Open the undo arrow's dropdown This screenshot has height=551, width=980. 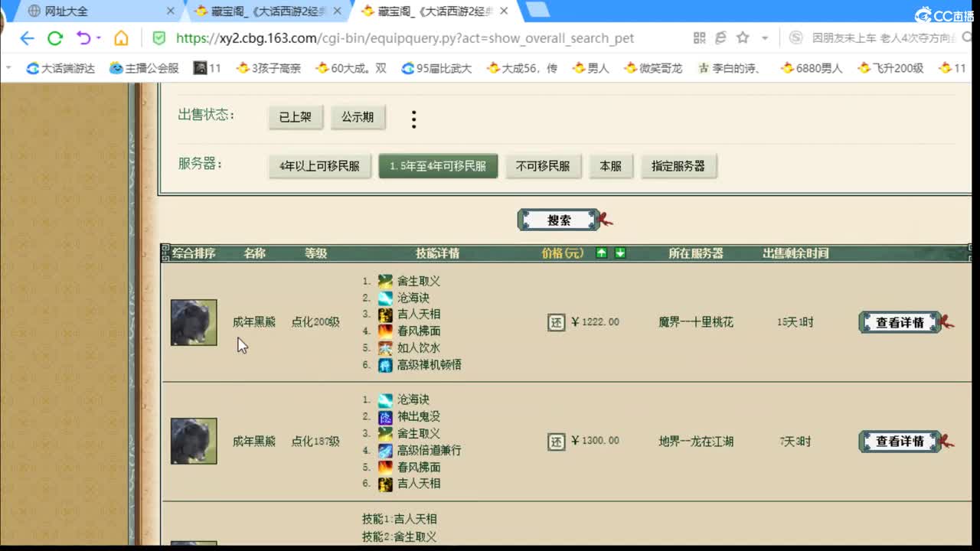click(99, 38)
